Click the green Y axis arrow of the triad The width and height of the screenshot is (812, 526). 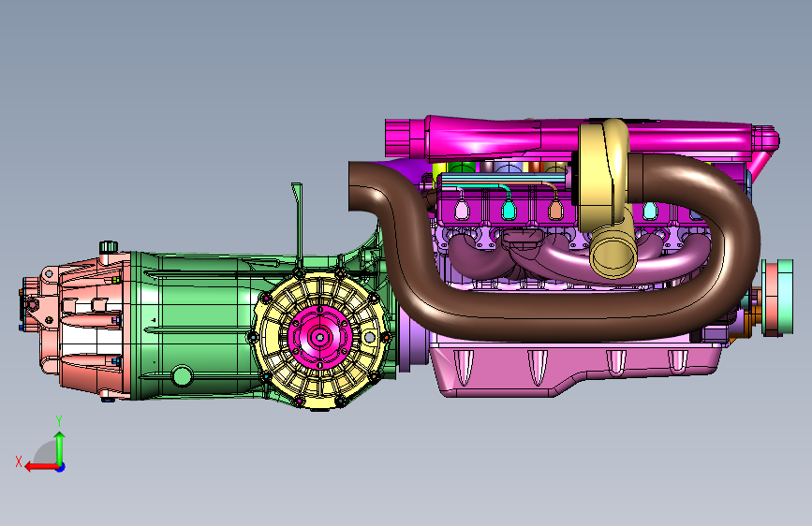tap(60, 447)
